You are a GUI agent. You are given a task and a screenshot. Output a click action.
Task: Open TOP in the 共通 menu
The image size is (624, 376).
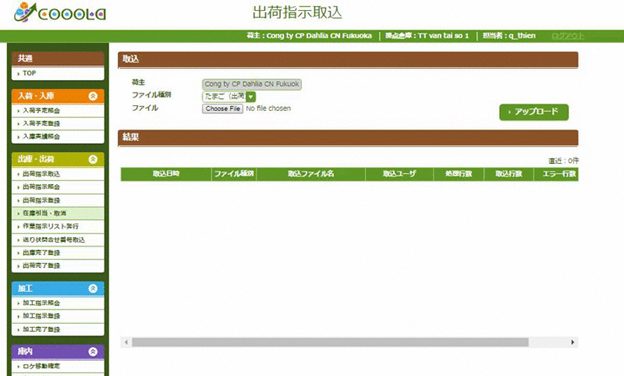(58, 73)
